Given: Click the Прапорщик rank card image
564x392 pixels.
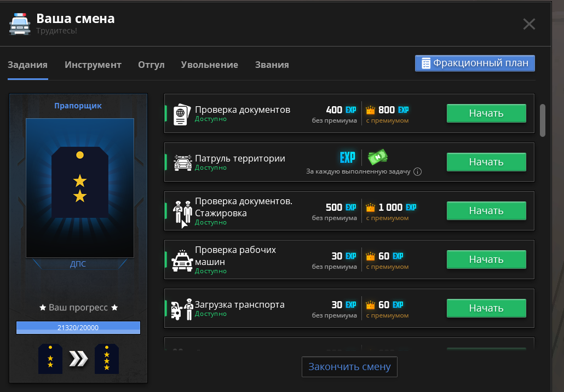Looking at the screenshot, I should (80, 188).
